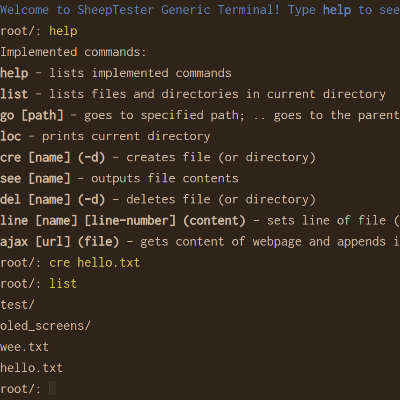Click the welcome banner line at top

[x=200, y=10]
